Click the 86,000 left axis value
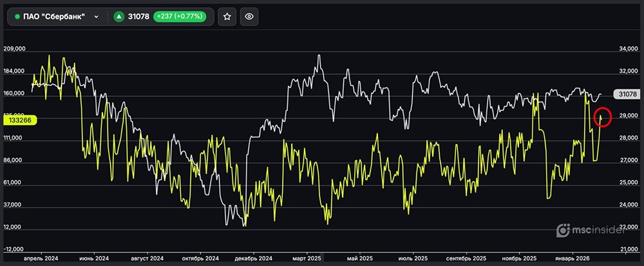The image size is (644, 266). pyautogui.click(x=14, y=160)
